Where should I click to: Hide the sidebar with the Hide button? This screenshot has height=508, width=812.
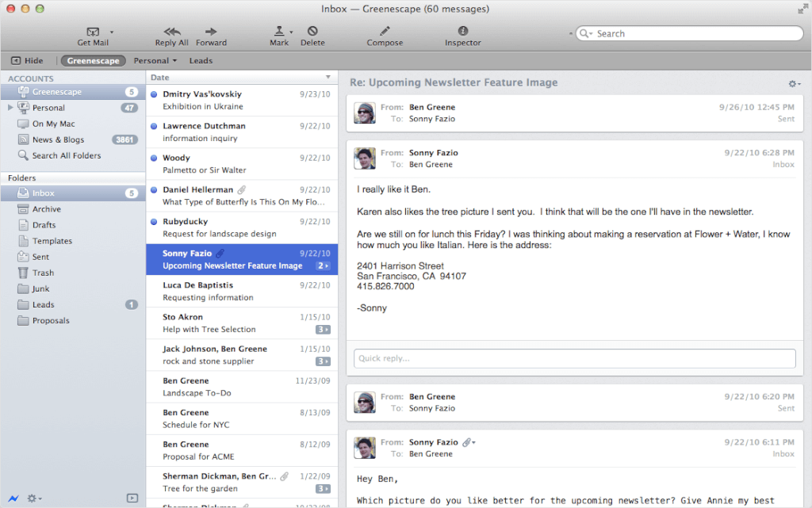(28, 60)
